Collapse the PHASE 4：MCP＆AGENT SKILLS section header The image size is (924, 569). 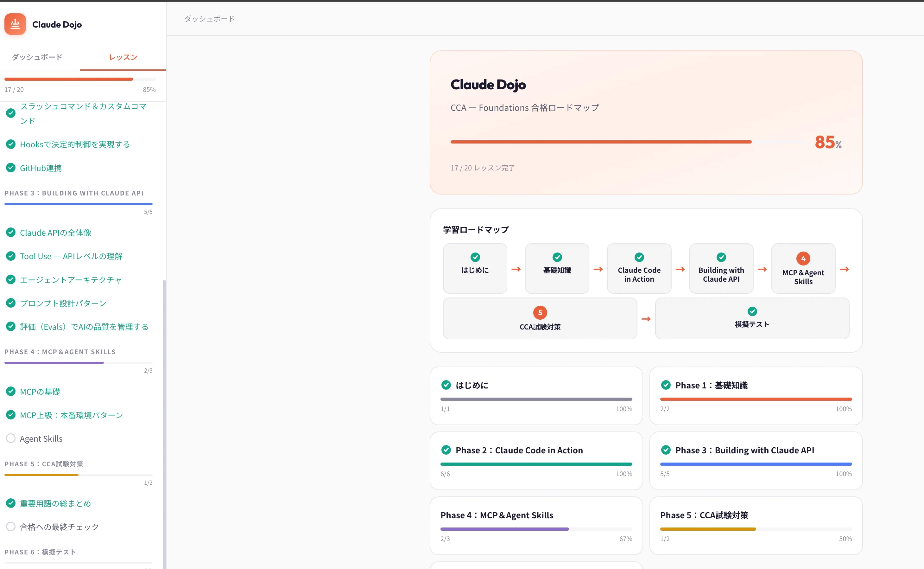[x=60, y=352]
